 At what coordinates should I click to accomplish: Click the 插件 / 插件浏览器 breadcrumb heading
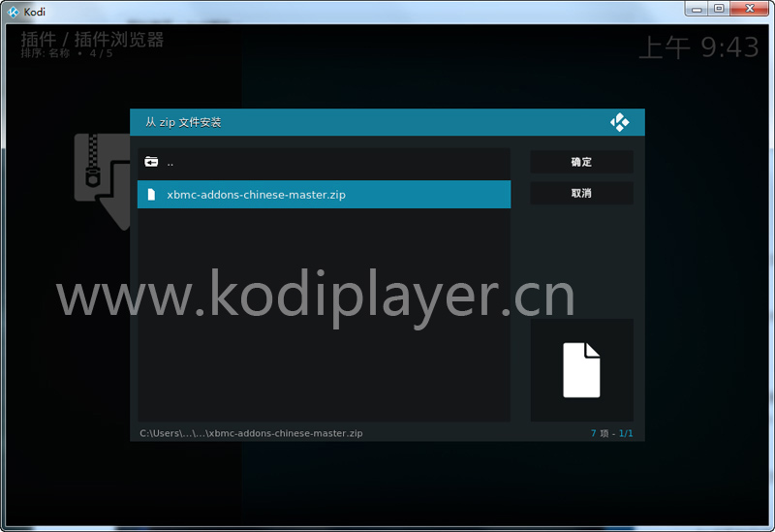[92, 39]
